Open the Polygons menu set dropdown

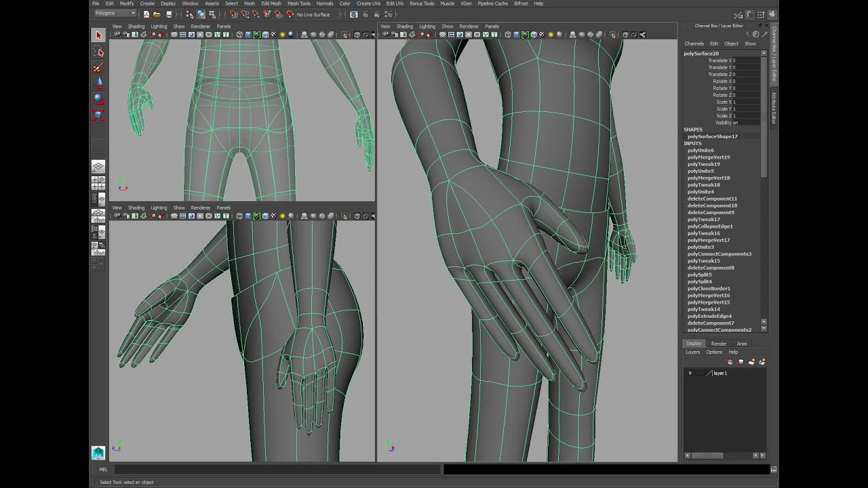(115, 14)
